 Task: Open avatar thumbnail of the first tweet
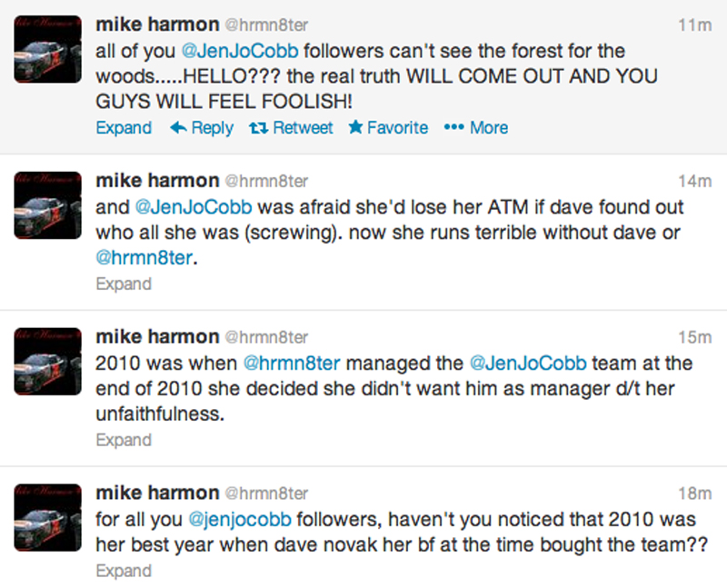click(x=50, y=50)
